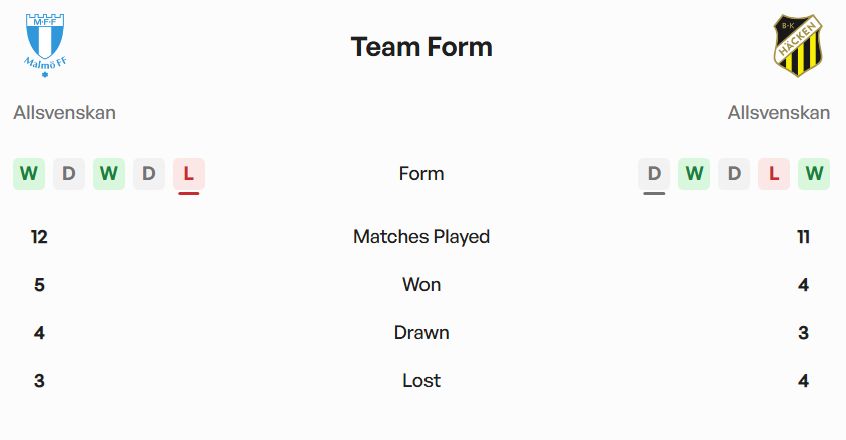Viewport: 846px width, 440px height.
Task: Select the Matches Played row label
Action: pos(421,237)
